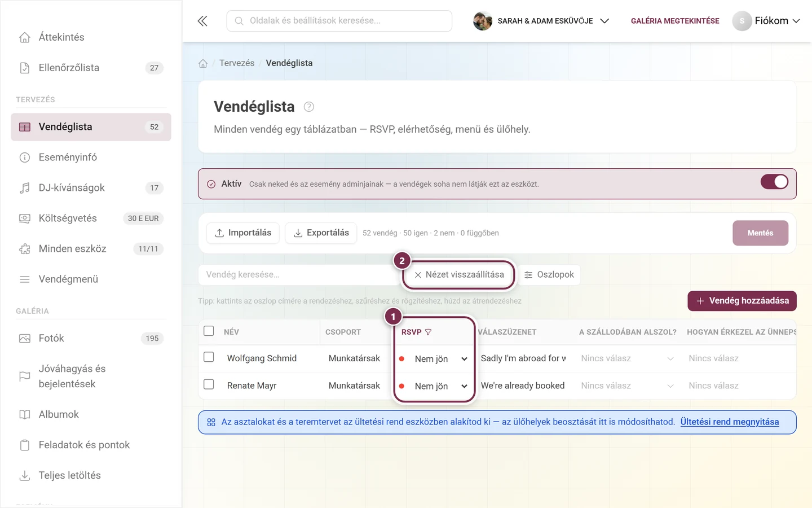Select Renate Mayr's row checkbox
Viewport: 812px width, 508px height.
click(x=209, y=384)
